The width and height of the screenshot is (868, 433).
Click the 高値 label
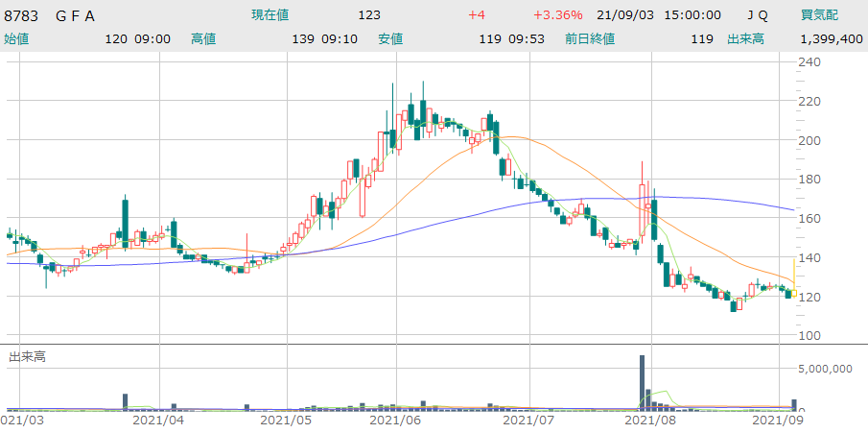(x=203, y=39)
